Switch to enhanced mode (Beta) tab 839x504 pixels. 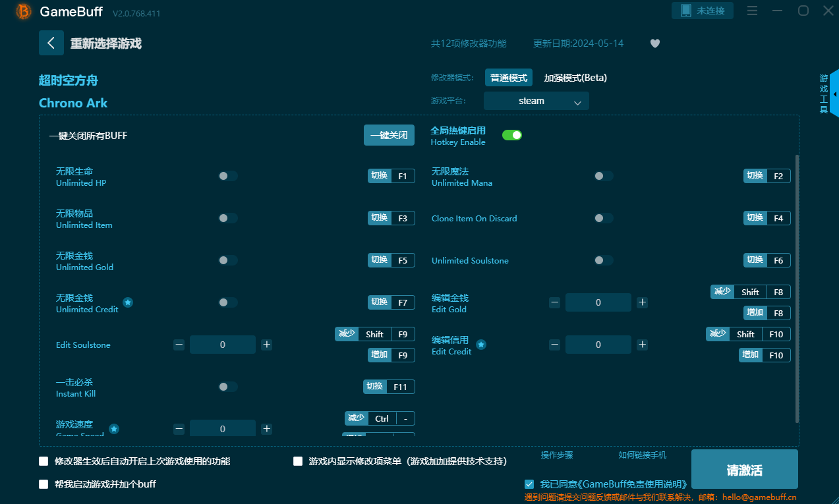575,78
